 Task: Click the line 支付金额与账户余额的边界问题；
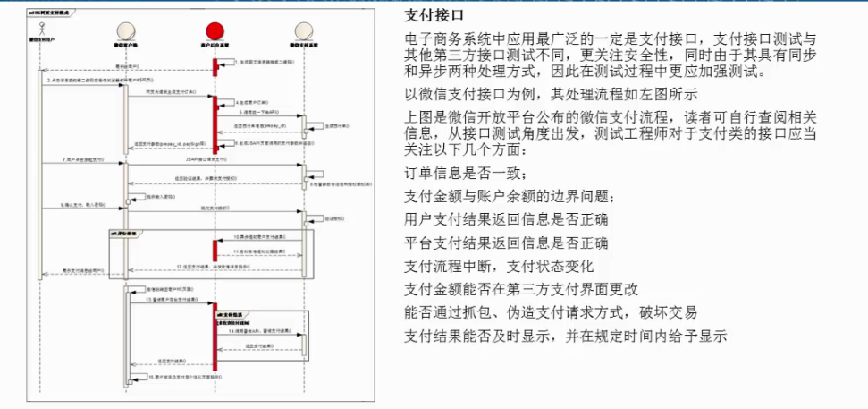coord(510,196)
